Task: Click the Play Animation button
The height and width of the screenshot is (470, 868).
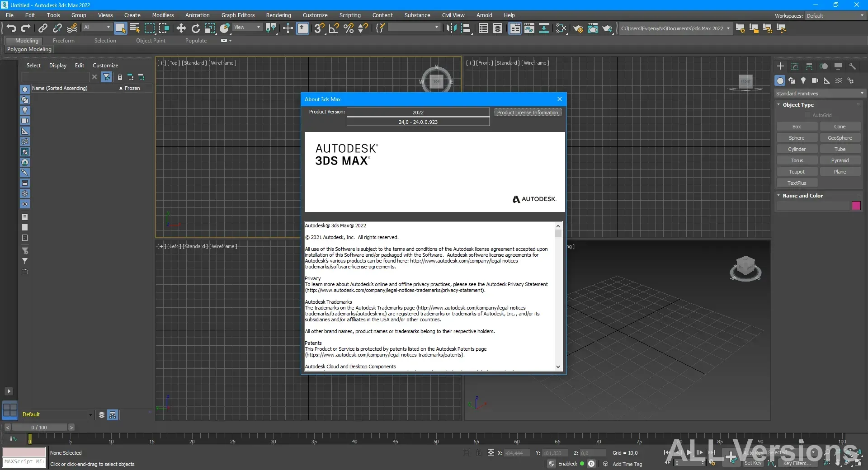Action: pyautogui.click(x=689, y=452)
